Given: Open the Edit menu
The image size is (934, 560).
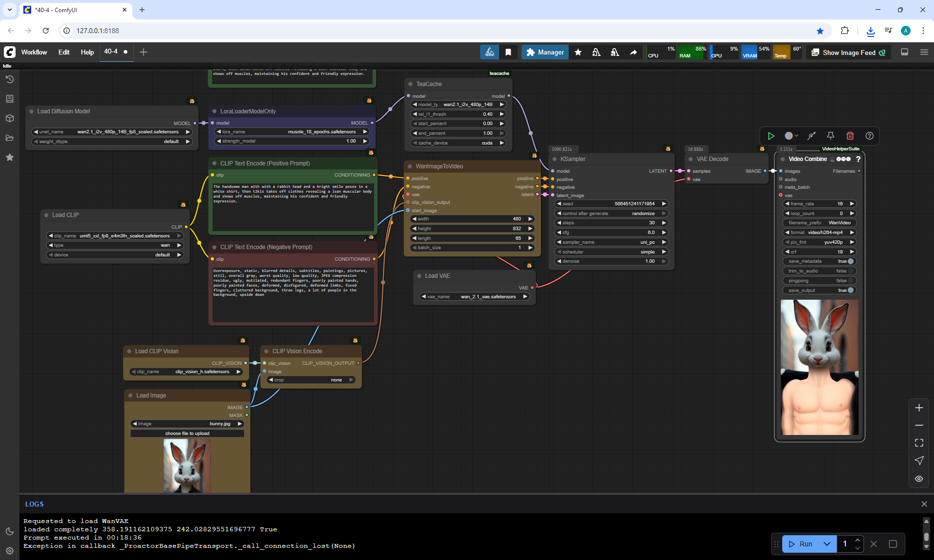Looking at the screenshot, I should point(64,52).
